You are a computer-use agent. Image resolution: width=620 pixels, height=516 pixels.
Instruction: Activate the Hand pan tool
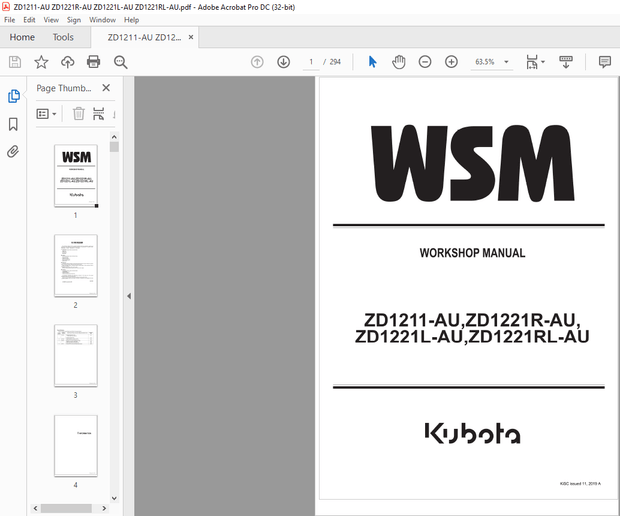pos(398,62)
